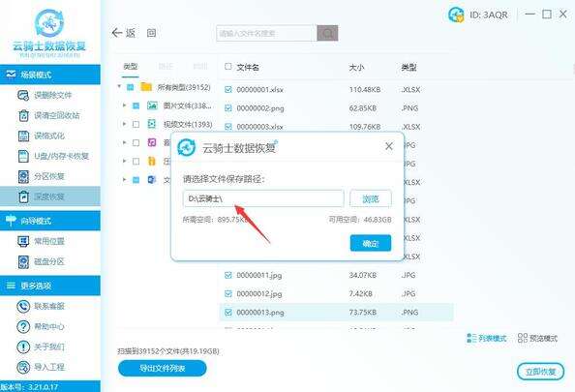Expand the audio files tree node arrow
The image size is (575, 392).
(124, 142)
